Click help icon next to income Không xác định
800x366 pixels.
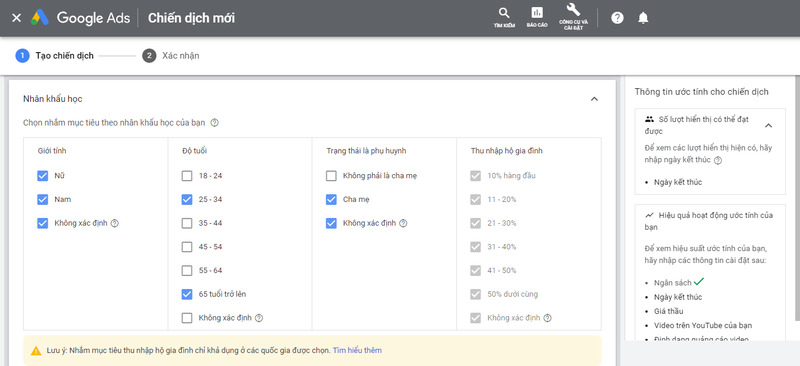547,318
